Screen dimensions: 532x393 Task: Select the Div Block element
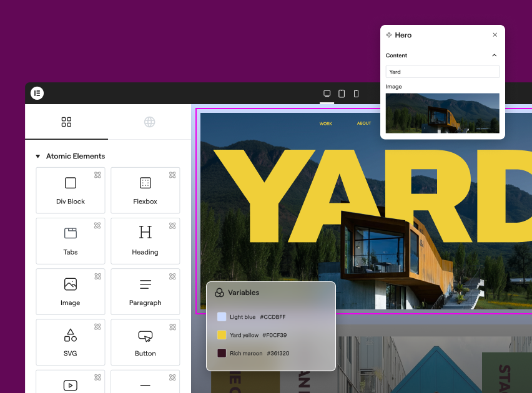coord(70,190)
